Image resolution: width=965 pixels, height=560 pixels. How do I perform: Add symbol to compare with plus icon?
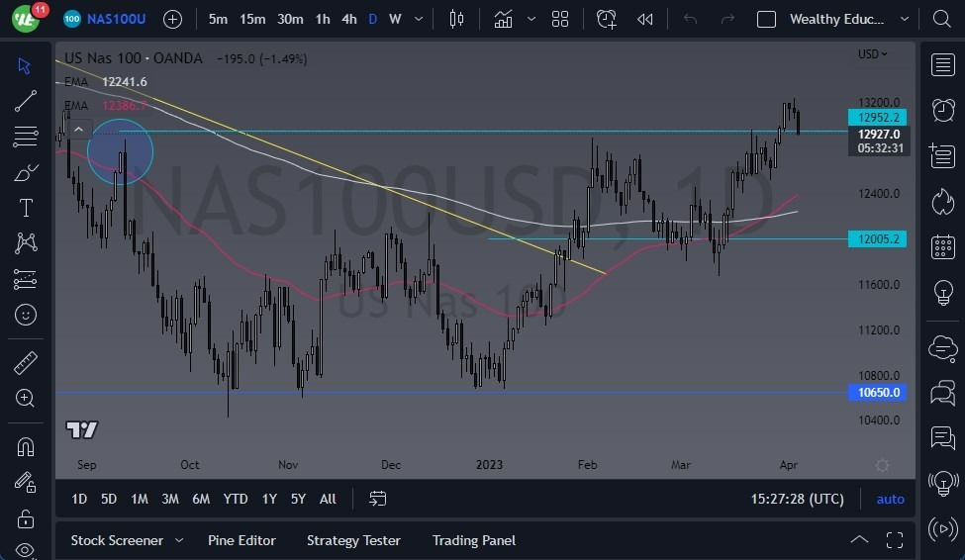(x=172, y=19)
